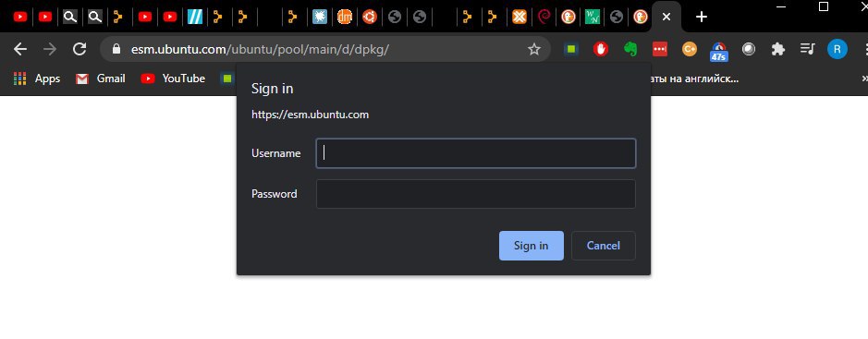Screen dimensions: 868x339
Task: Cancel the sign-in dialog
Action: pyautogui.click(x=604, y=246)
